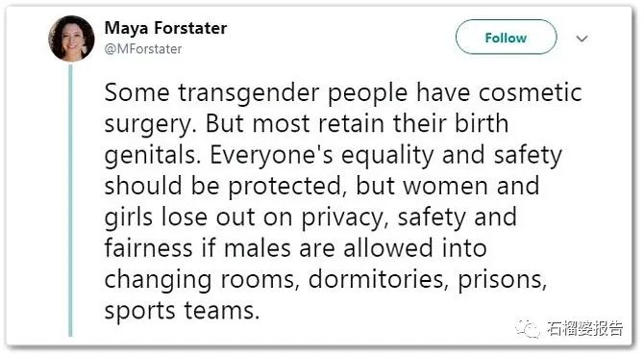
Task: Click the vertical thread line below avatar
Action: (70, 200)
